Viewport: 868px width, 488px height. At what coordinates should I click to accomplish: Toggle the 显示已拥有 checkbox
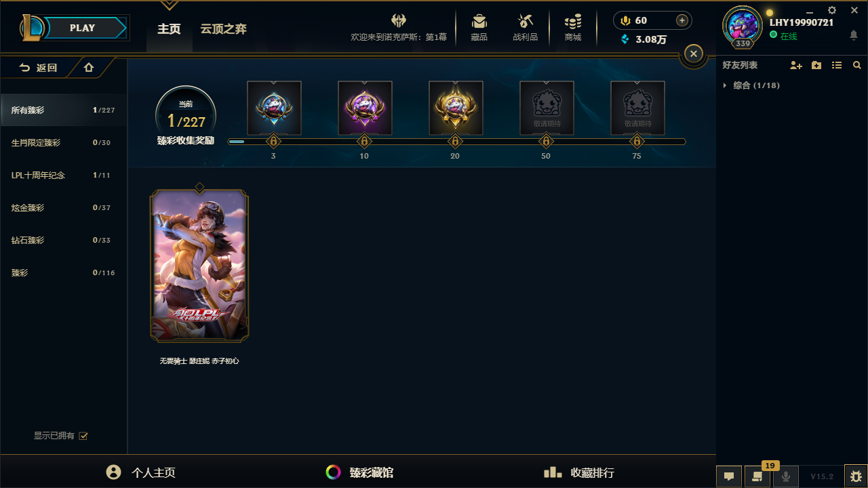tap(83, 436)
